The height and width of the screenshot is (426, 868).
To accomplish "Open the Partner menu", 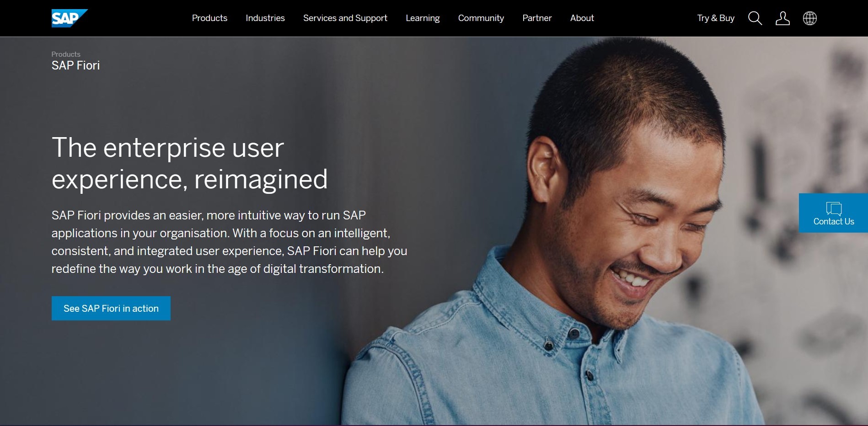I will 537,18.
